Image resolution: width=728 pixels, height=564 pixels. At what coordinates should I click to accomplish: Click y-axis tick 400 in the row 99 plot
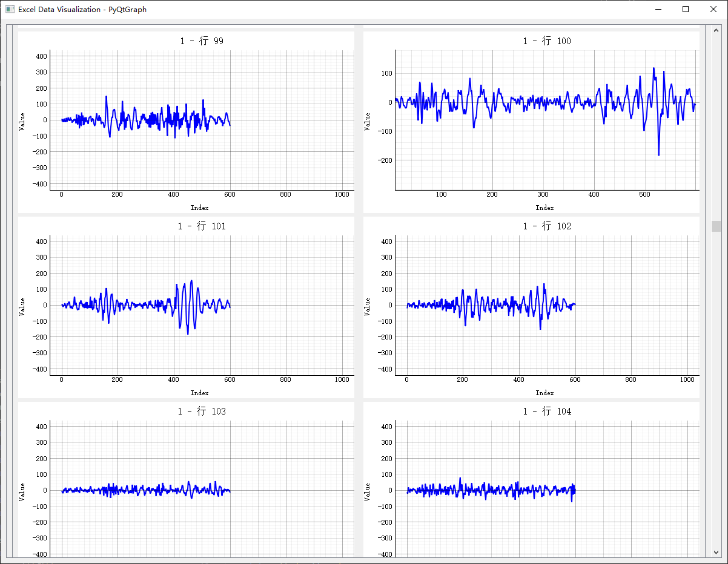(x=41, y=56)
